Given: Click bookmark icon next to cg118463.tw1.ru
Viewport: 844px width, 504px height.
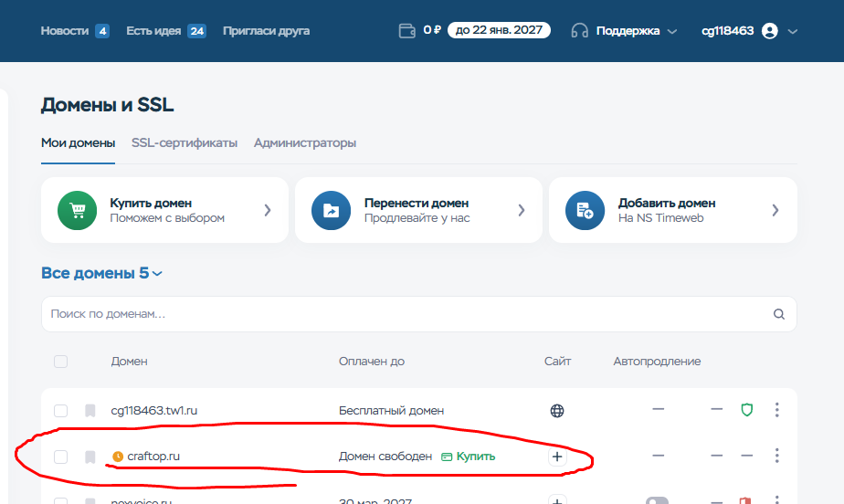Looking at the screenshot, I should [90, 411].
